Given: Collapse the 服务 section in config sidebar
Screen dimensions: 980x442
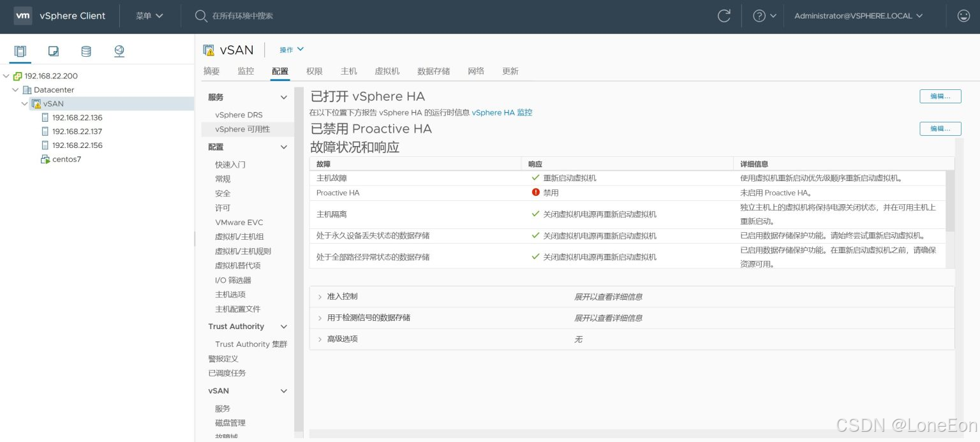Looking at the screenshot, I should pos(284,97).
